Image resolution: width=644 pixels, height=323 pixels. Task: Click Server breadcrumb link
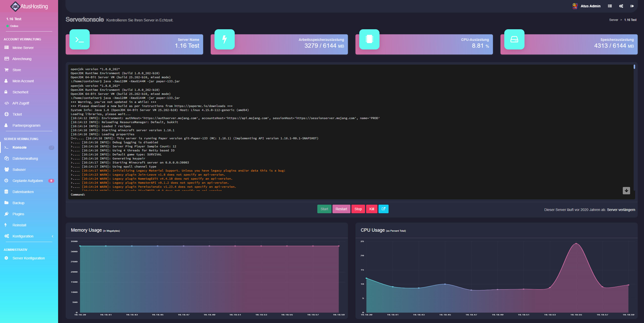613,20
